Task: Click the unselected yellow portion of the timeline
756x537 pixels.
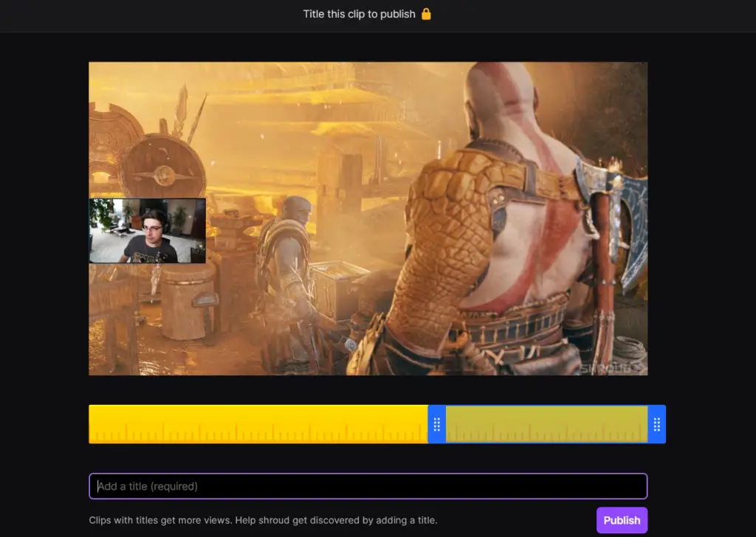Action: click(258, 424)
